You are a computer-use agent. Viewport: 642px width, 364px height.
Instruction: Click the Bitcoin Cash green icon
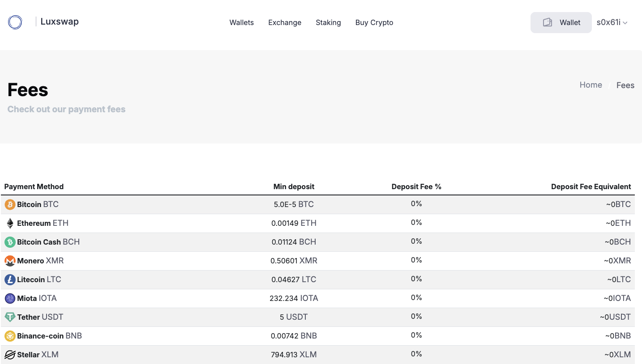(x=10, y=242)
